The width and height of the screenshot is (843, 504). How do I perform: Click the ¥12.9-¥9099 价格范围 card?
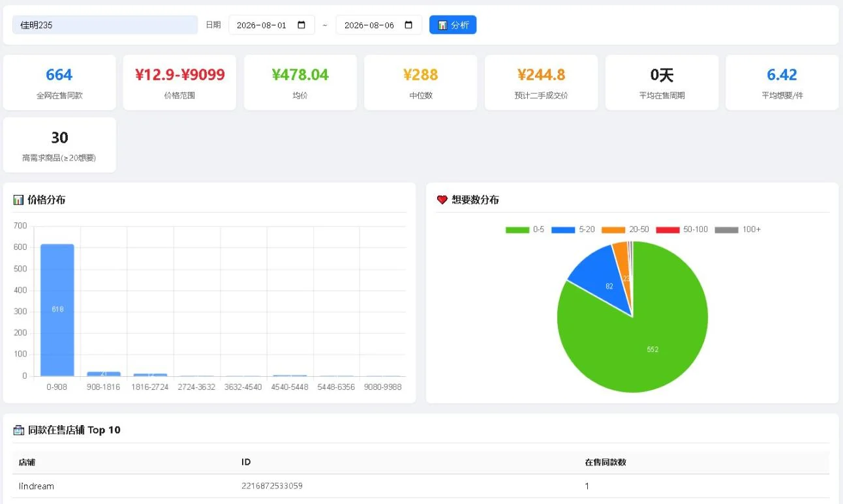179,82
